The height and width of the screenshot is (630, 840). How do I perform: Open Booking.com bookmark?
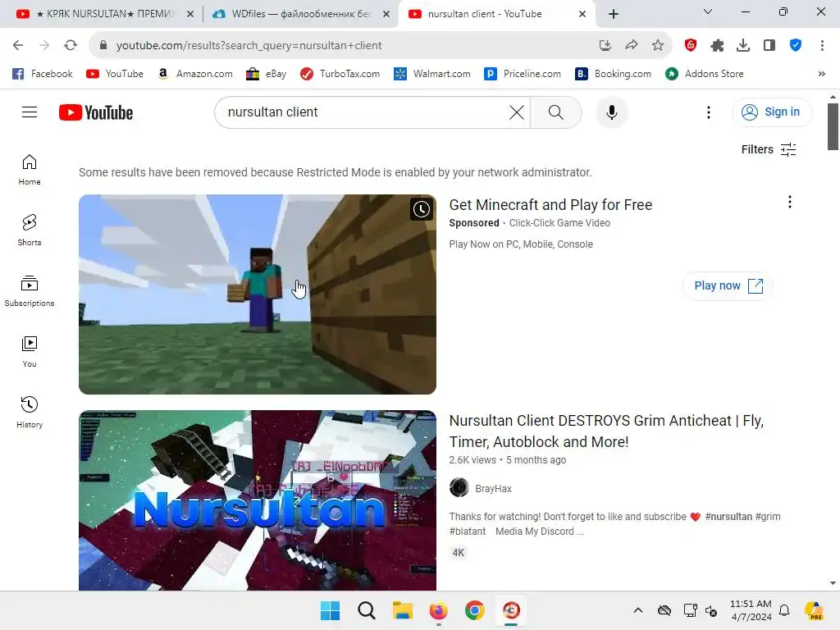[x=613, y=74]
